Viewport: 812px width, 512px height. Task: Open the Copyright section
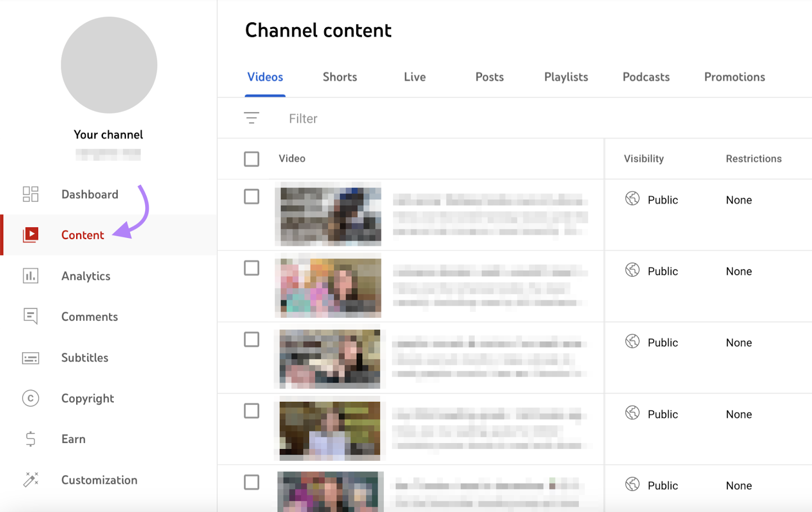[87, 398]
